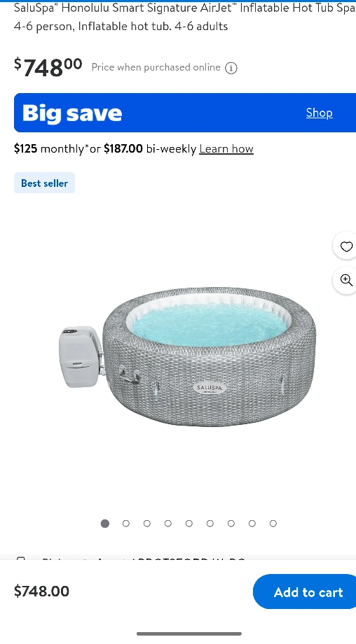View the last carousel image dot
The height and width of the screenshot is (644, 356).
pos(273,524)
